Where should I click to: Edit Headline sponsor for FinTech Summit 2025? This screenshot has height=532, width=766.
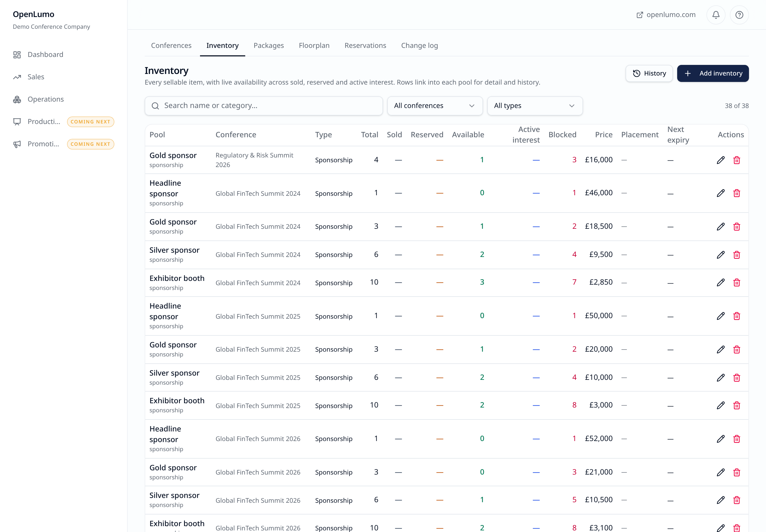721,316
